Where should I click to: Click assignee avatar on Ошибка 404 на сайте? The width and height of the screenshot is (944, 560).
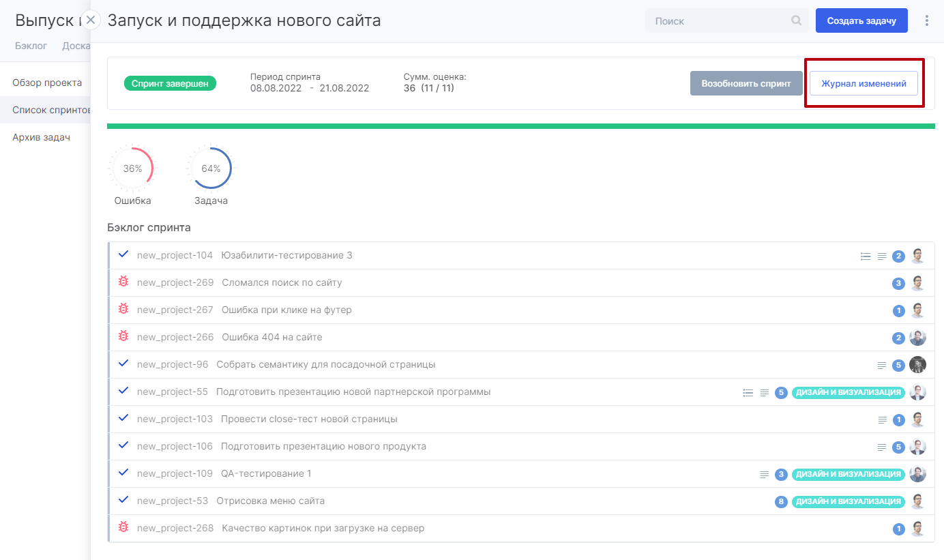[917, 338]
